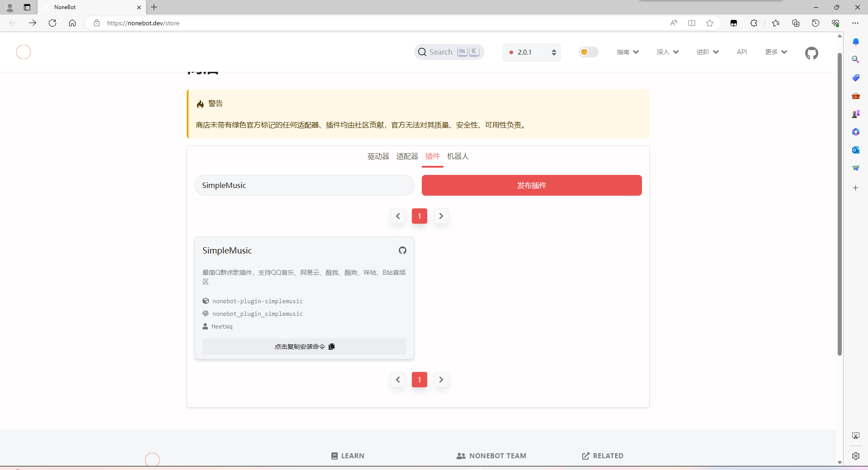Open Browser essentials heart icon
Screen dimensions: 868x470
[835, 23]
